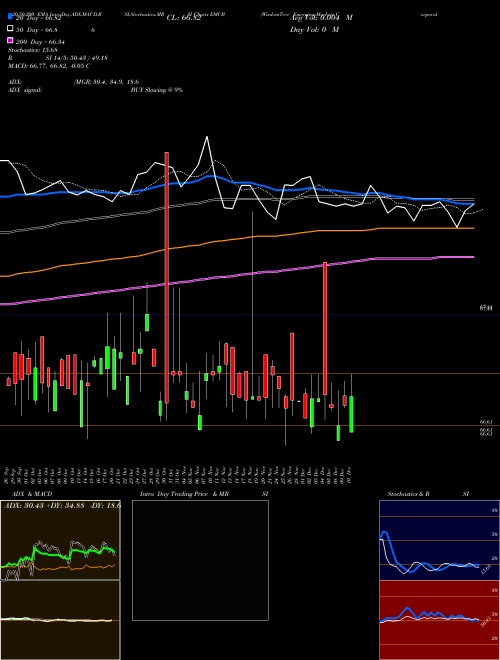This screenshot has width=500, height=660.
Task: Click the 'ADX: 30.43 +DY: 34.88 -DY: 18.6' header
Action: point(62,506)
